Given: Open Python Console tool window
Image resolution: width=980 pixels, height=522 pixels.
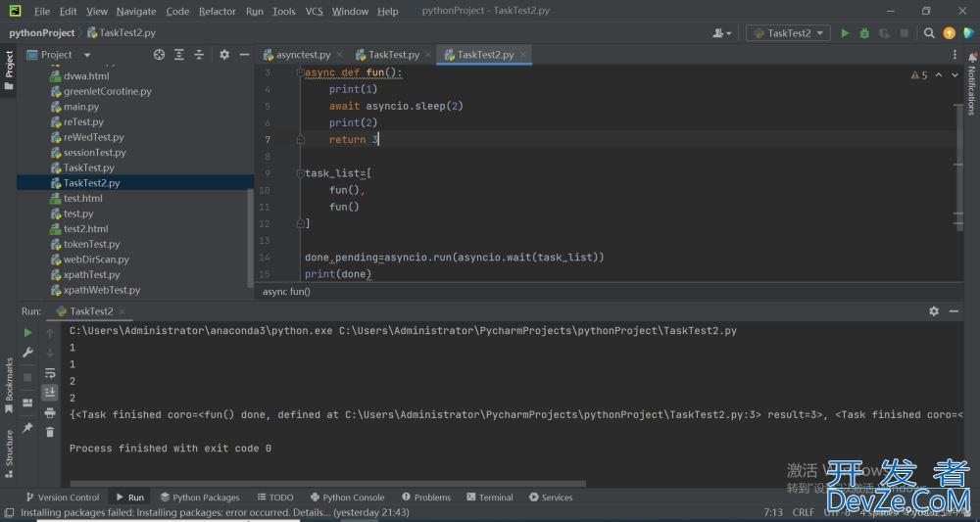Looking at the screenshot, I should click(x=348, y=498).
